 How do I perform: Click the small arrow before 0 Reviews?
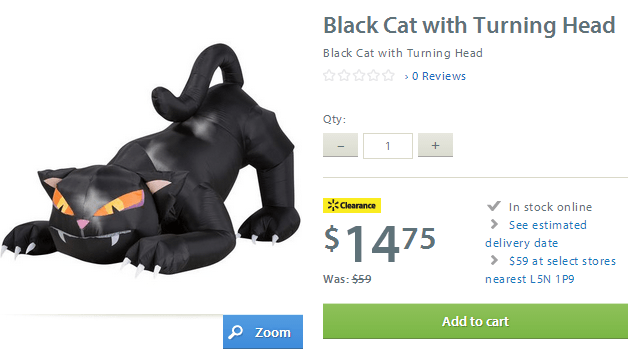(406, 77)
